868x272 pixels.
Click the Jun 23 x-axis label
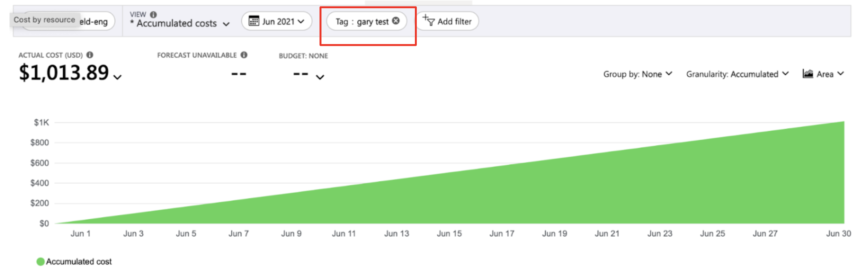click(x=660, y=233)
